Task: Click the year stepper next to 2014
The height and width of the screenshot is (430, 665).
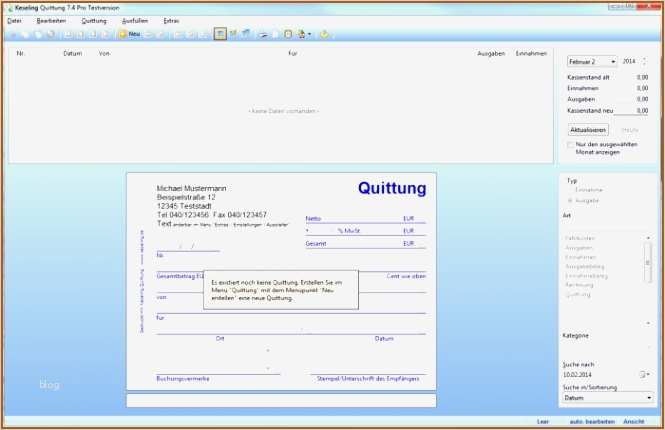Action: [644, 61]
